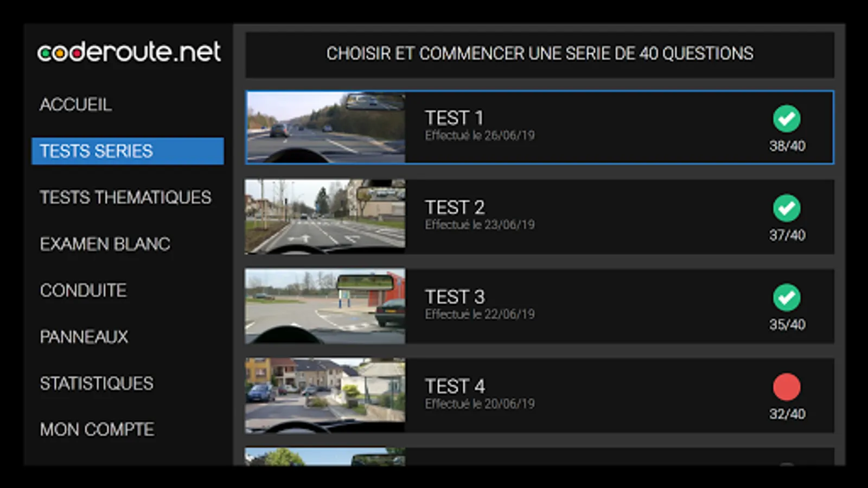Viewport: 868px width, 488px height.
Task: Click the date 'Effectué le 22/06/19'
Action: (x=480, y=314)
